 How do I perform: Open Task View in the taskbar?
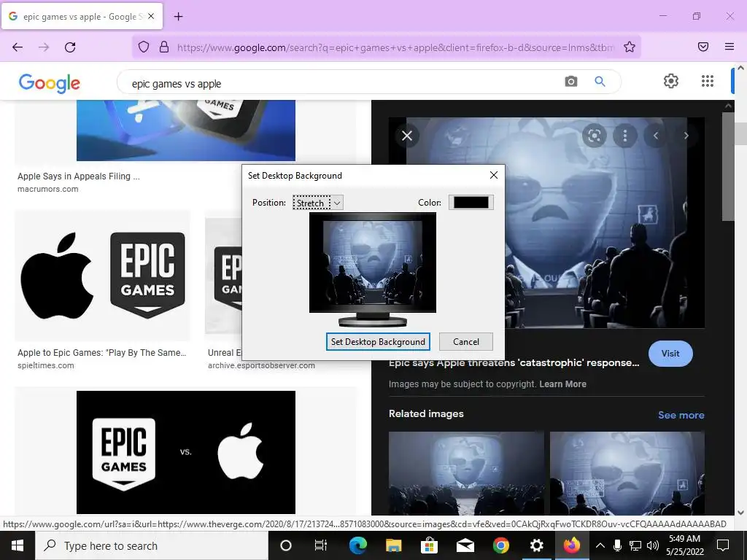point(321,545)
